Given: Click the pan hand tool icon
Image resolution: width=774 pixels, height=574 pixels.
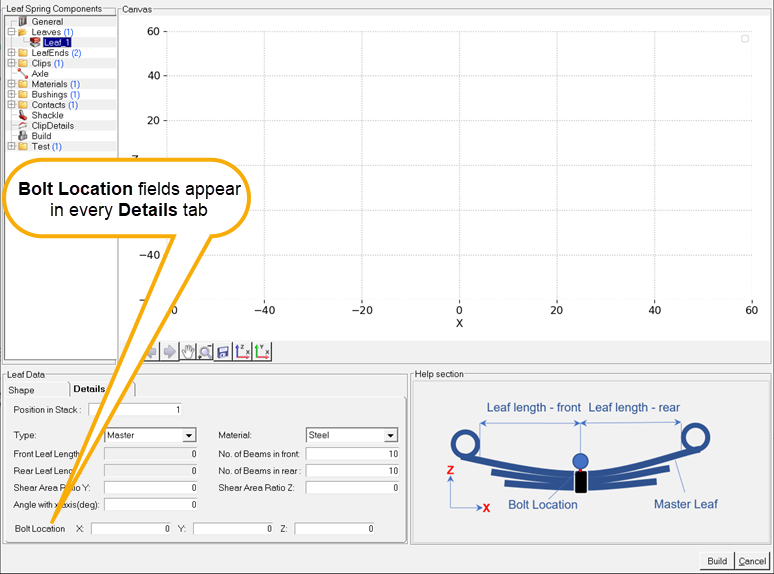Looking at the screenshot, I should click(187, 352).
